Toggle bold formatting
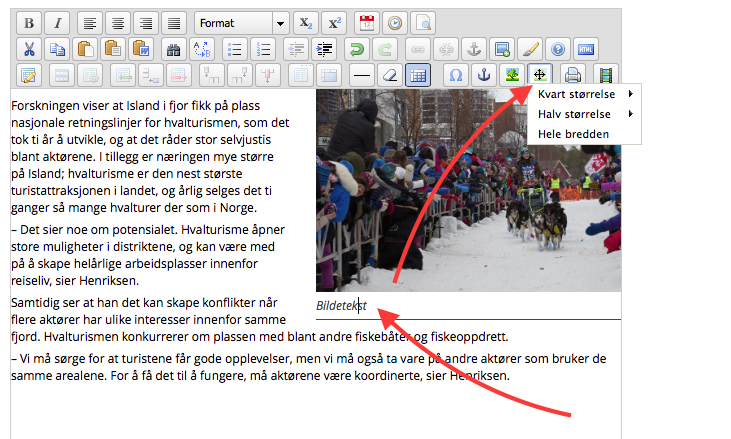 pyautogui.click(x=29, y=22)
